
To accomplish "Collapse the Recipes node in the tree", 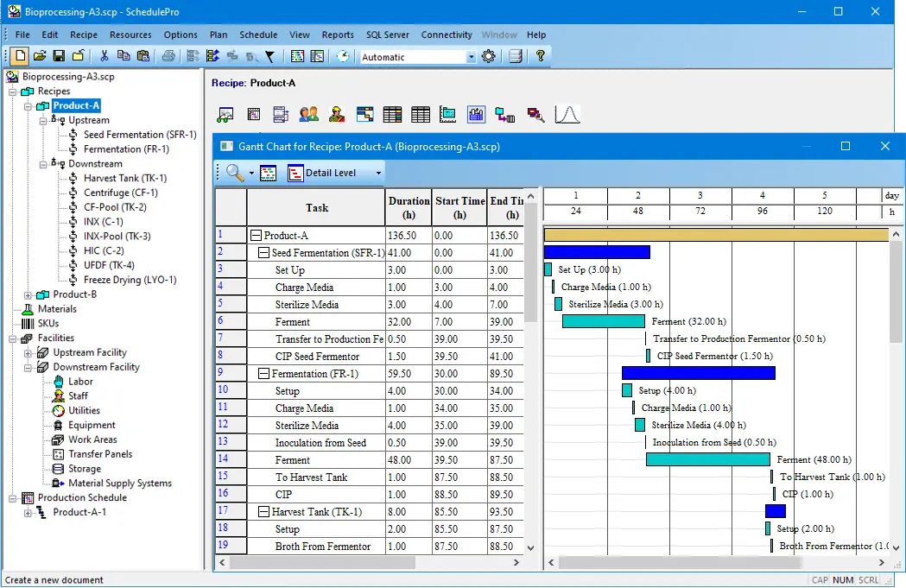I will 13,92.
